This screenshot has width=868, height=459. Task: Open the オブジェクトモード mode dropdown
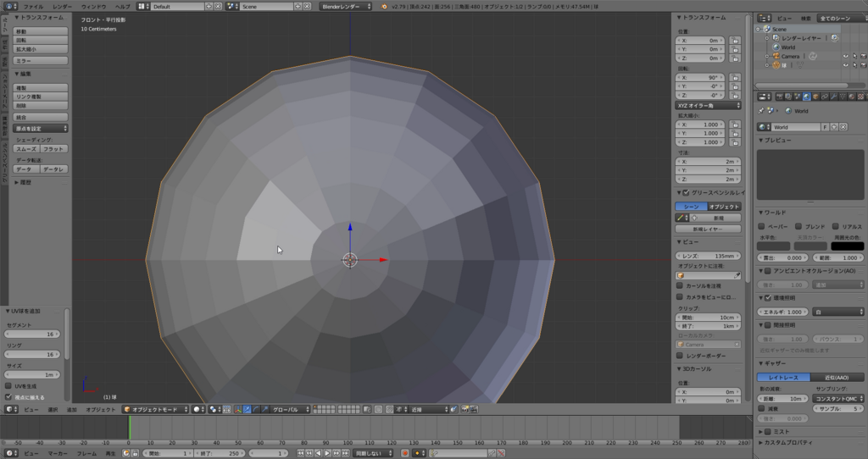point(157,409)
